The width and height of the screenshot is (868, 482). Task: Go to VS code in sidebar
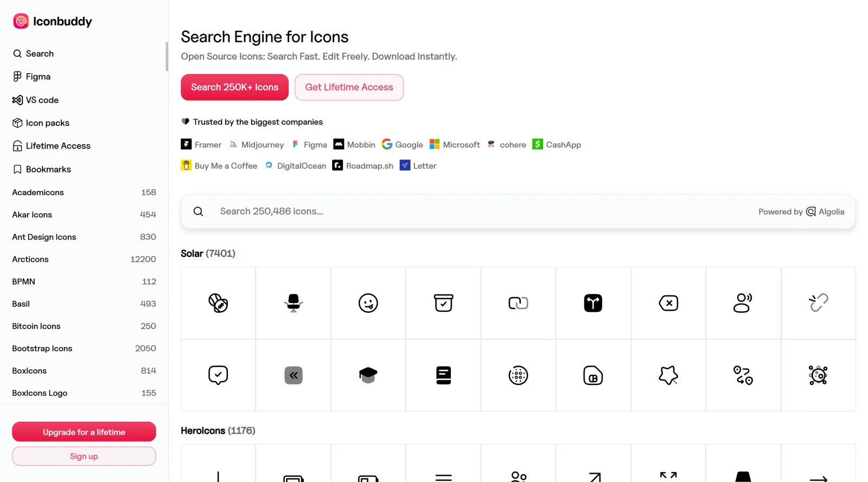coord(35,100)
